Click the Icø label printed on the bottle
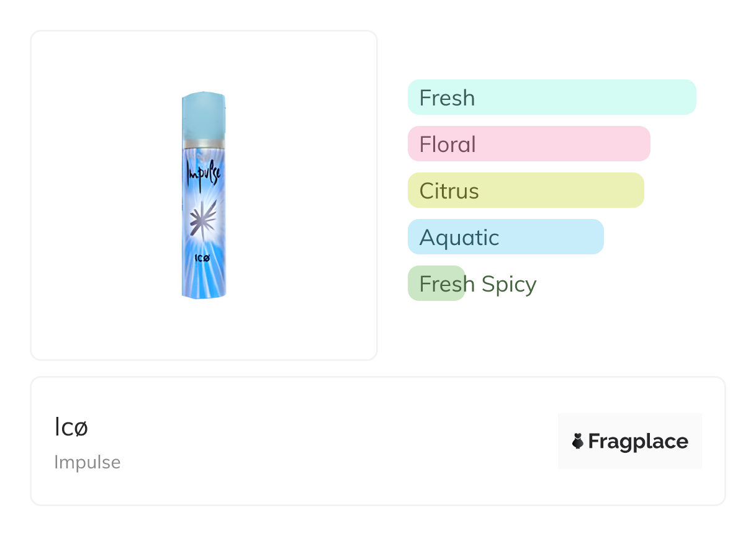 click(201, 258)
